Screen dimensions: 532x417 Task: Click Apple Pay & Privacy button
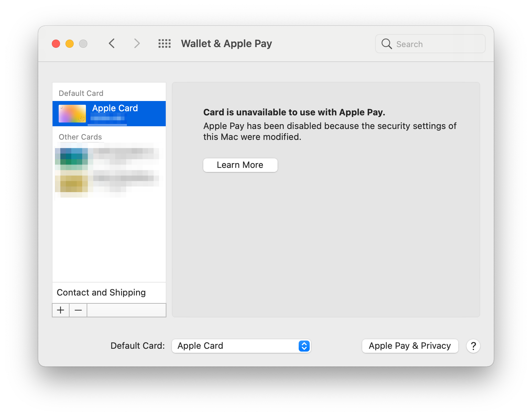[x=410, y=346]
